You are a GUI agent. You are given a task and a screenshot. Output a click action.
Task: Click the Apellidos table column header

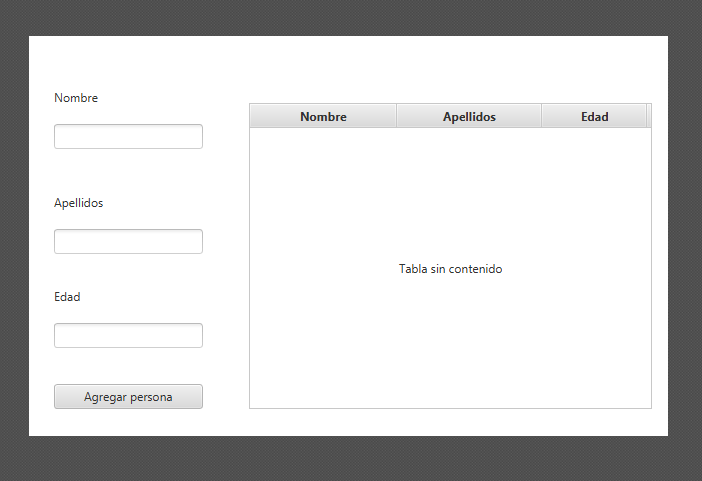(469, 117)
